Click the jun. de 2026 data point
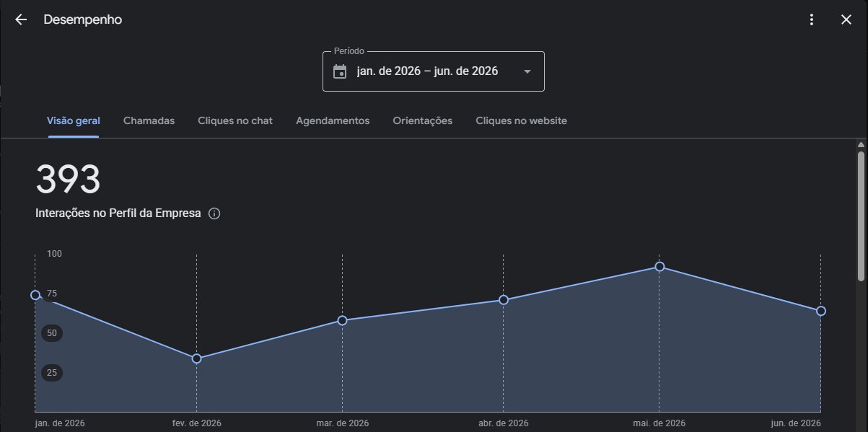 click(x=821, y=311)
